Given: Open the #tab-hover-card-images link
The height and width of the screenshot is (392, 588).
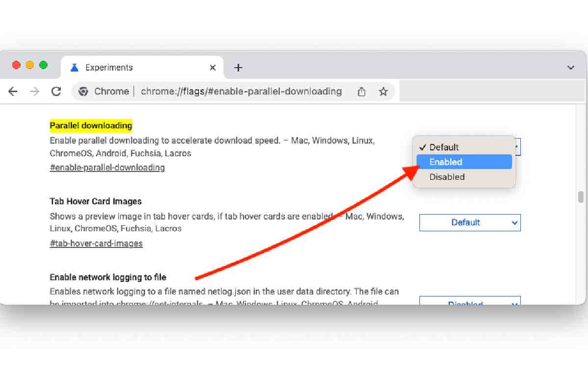Looking at the screenshot, I should pos(96,243).
